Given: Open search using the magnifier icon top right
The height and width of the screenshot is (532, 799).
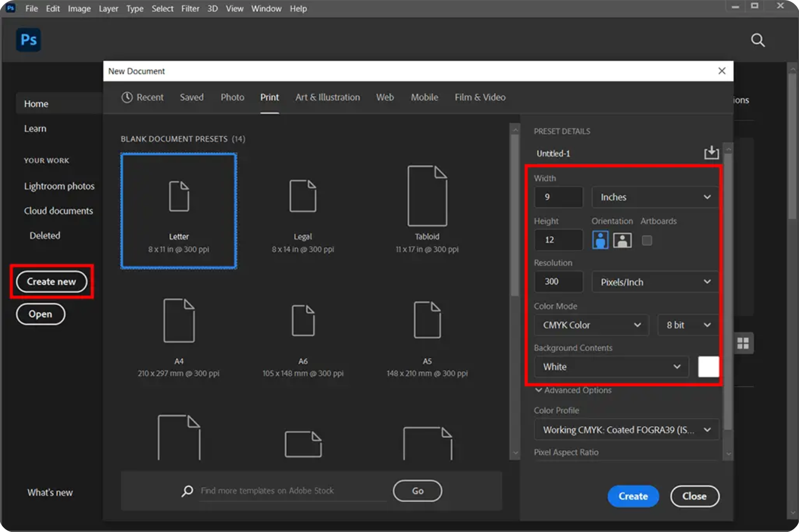Looking at the screenshot, I should 758,40.
